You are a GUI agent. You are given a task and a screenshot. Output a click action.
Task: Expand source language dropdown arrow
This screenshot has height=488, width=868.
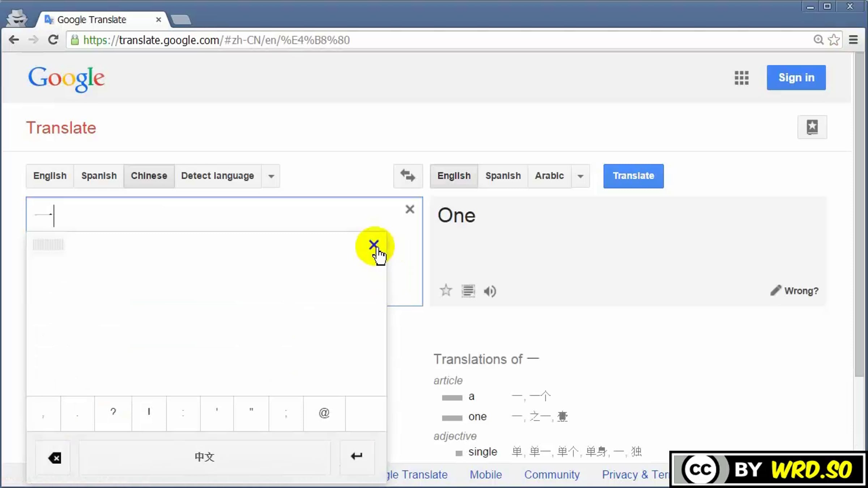coord(271,176)
